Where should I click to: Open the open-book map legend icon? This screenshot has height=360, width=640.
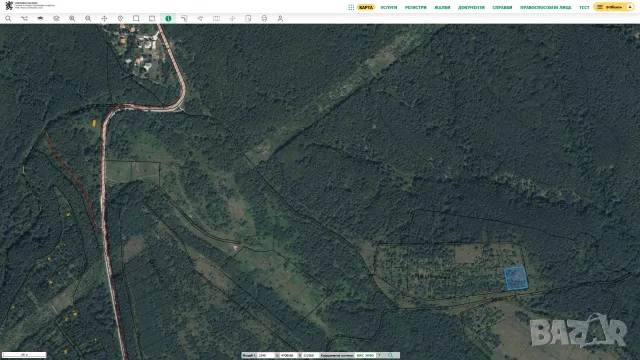pyautogui.click(x=216, y=18)
